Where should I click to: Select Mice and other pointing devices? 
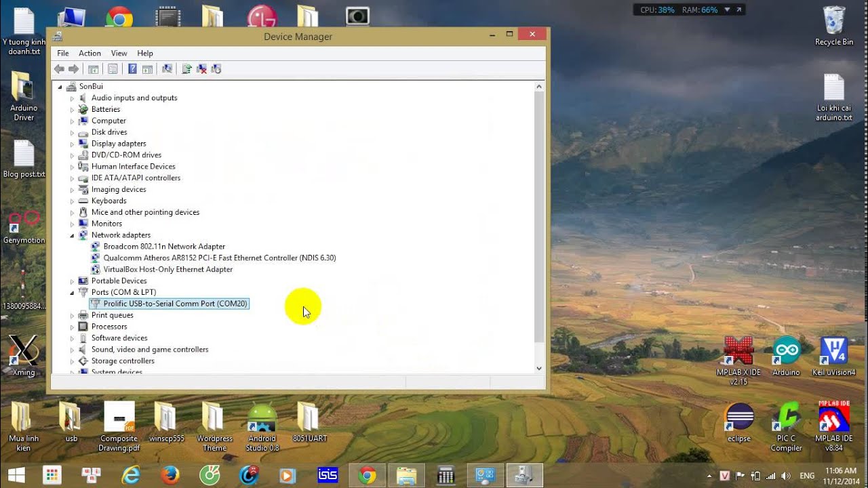[x=145, y=212]
